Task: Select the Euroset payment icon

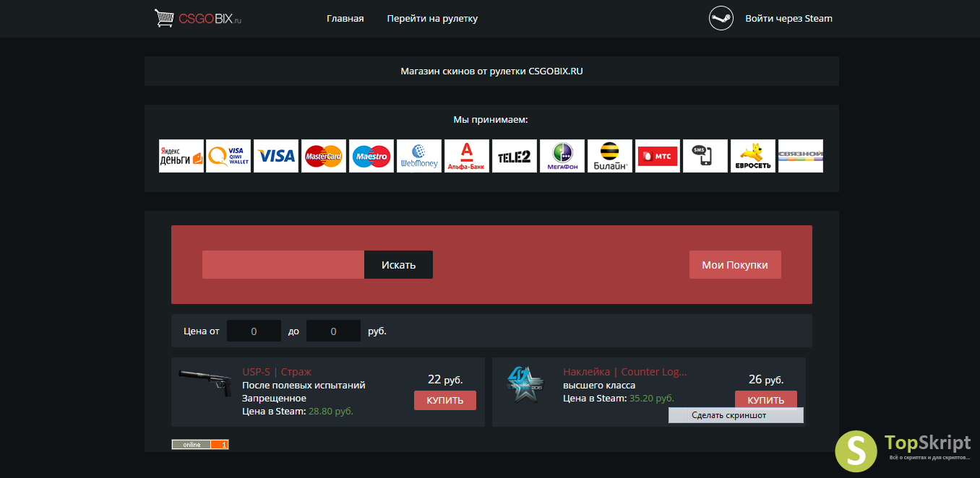Action: (753, 156)
